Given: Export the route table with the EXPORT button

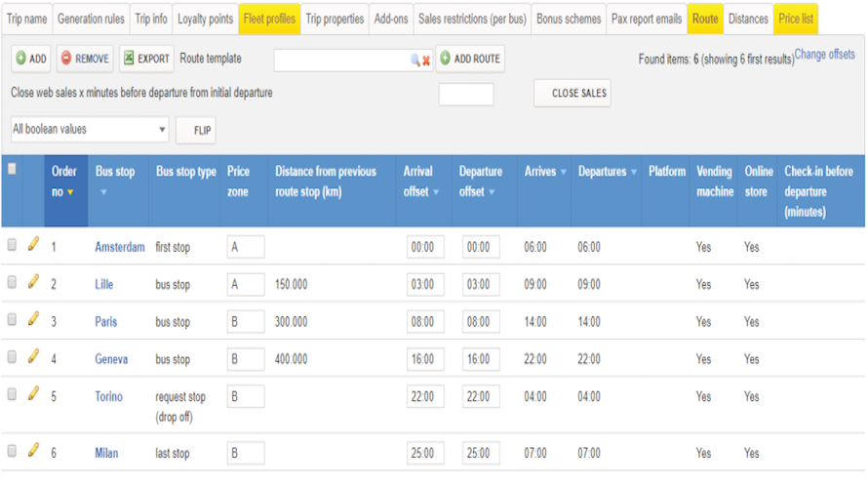Looking at the screenshot, I should (146, 59).
